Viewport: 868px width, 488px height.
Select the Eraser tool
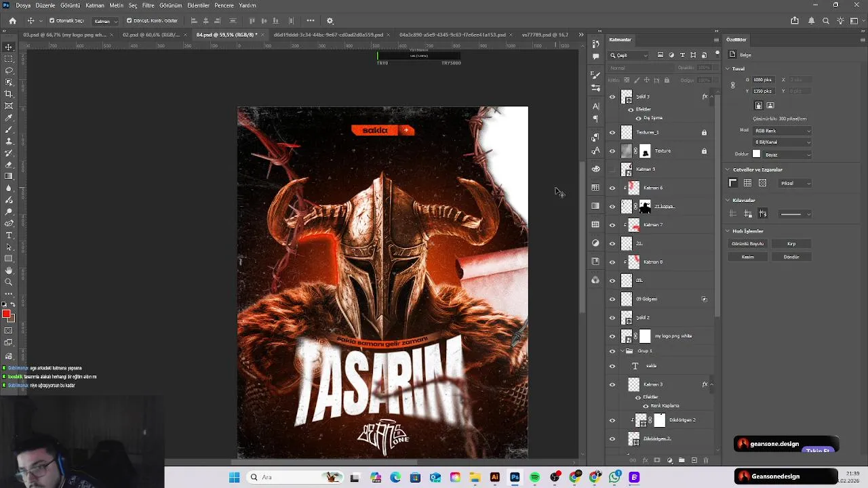pos(9,165)
